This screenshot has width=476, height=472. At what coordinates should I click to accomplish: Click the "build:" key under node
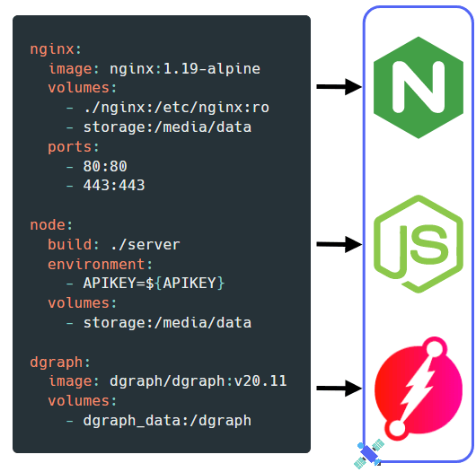pos(74,244)
